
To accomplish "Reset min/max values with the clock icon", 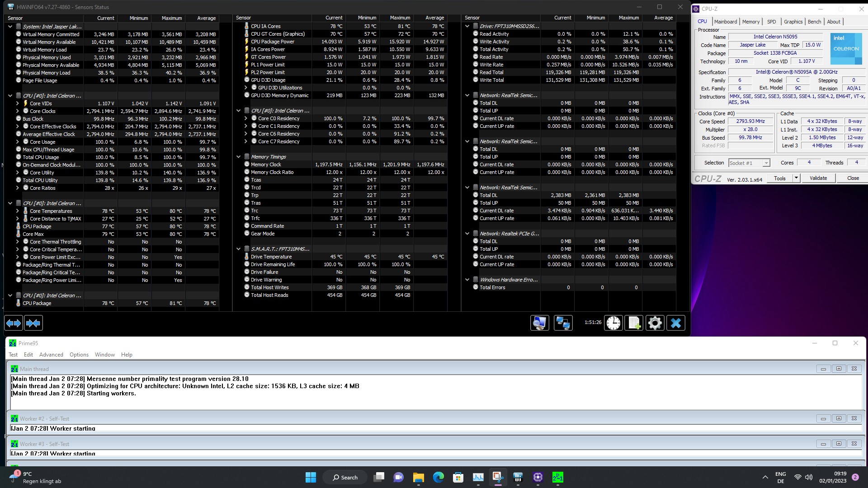I will [x=613, y=323].
